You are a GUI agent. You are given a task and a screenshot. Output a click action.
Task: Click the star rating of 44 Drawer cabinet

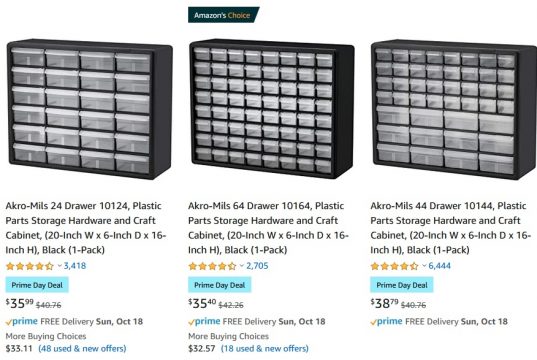(395, 266)
